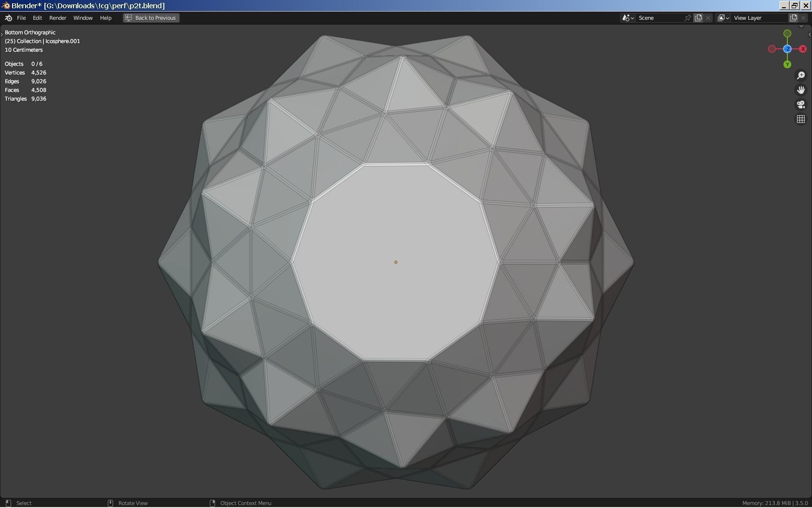This screenshot has height=508, width=812.
Task: Toggle perspective/orthographic with the grid icon
Action: [801, 119]
